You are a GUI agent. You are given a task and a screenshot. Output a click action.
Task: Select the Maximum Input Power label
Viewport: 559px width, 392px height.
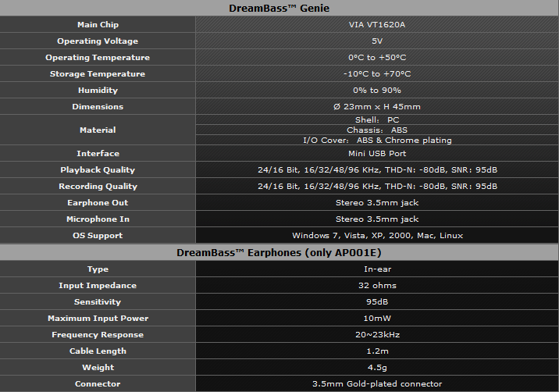(x=98, y=318)
